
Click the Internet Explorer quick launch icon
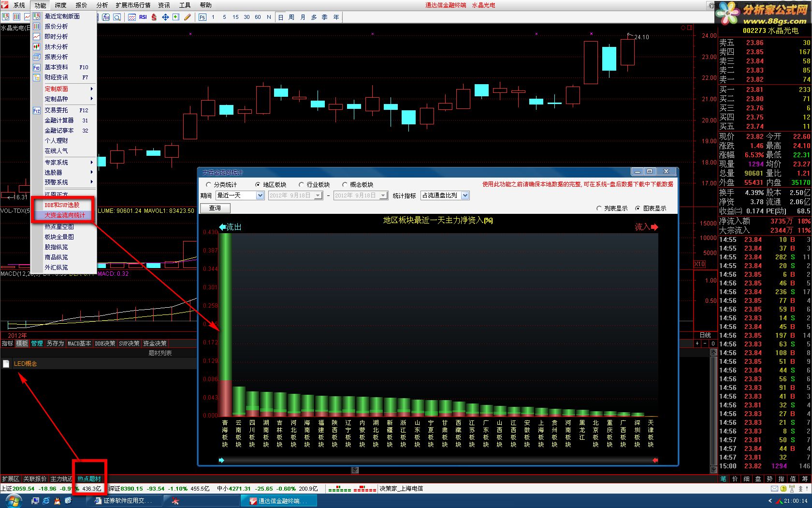[46, 501]
